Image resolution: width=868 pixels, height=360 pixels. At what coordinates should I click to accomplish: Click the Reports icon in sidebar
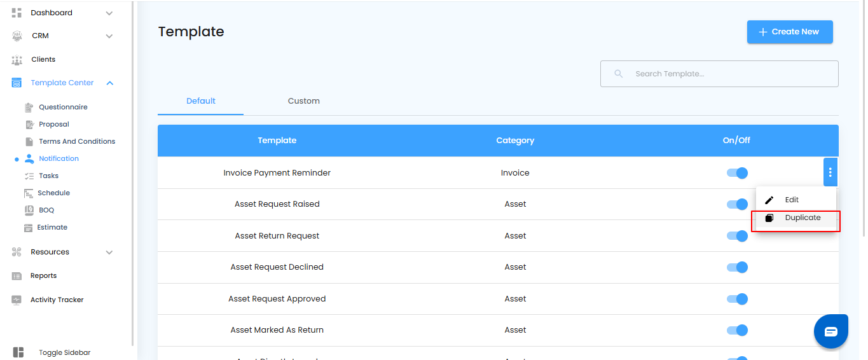coord(17,276)
